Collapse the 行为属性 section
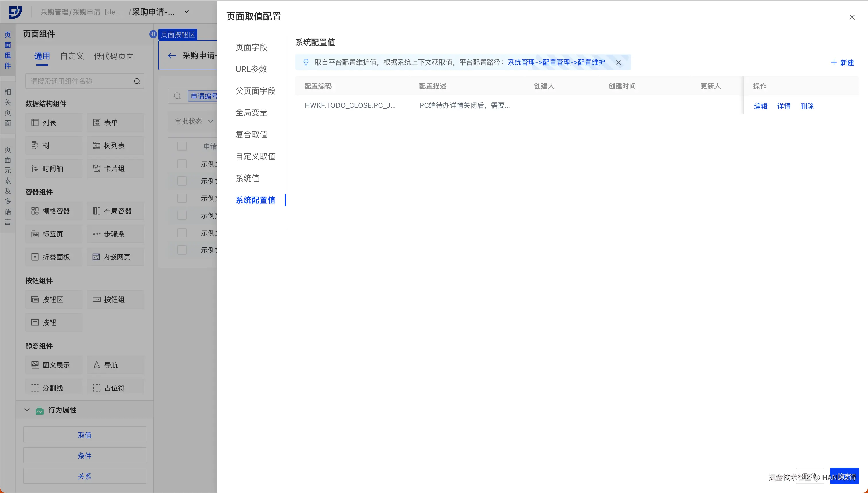 tap(27, 410)
